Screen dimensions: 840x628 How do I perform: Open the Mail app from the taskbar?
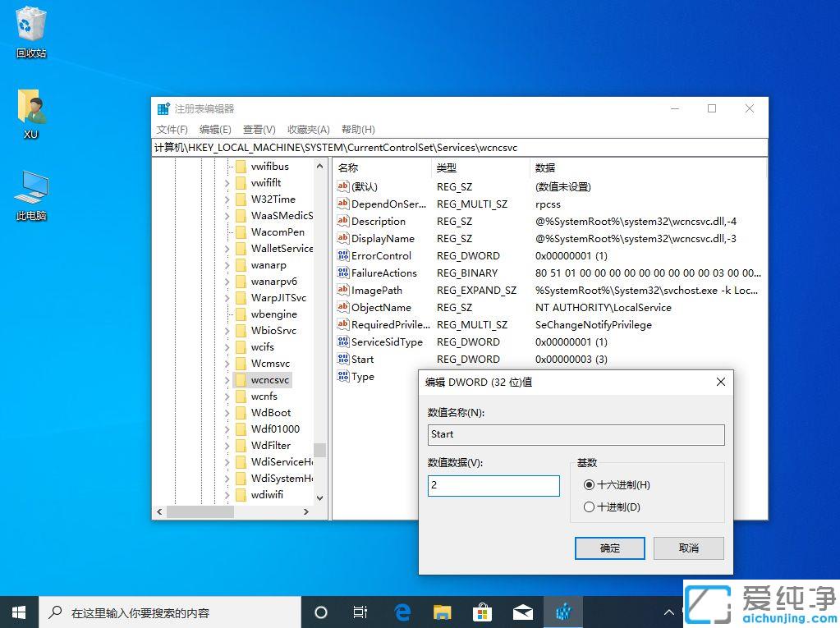click(x=522, y=612)
